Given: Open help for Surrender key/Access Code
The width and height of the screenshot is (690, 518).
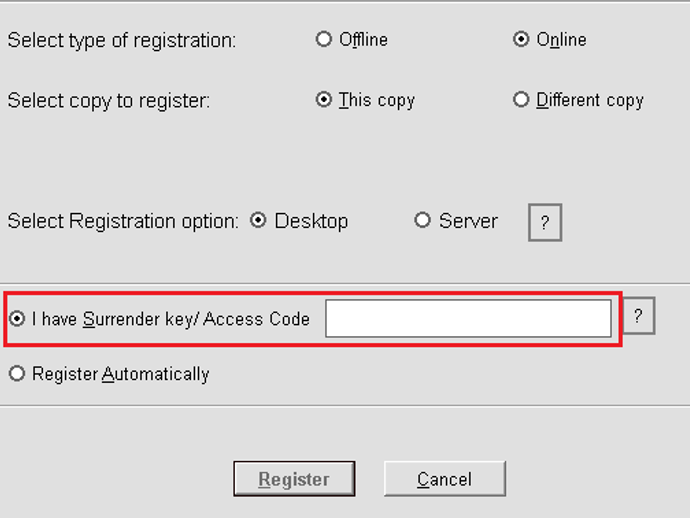Looking at the screenshot, I should coord(638,317).
